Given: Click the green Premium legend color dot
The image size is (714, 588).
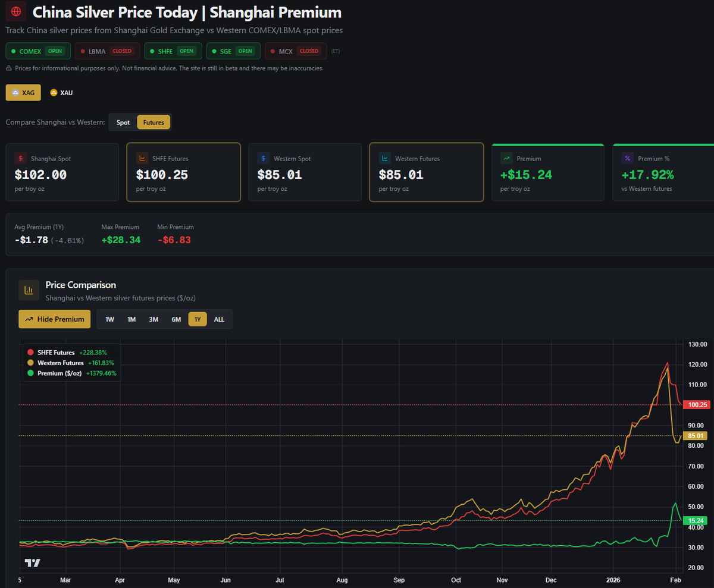Looking at the screenshot, I should (31, 373).
